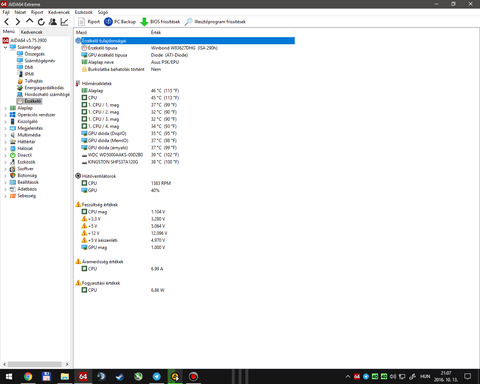Open Illesztőprogram frissítések with magnifier icon
The image size is (480, 384).
(x=215, y=22)
